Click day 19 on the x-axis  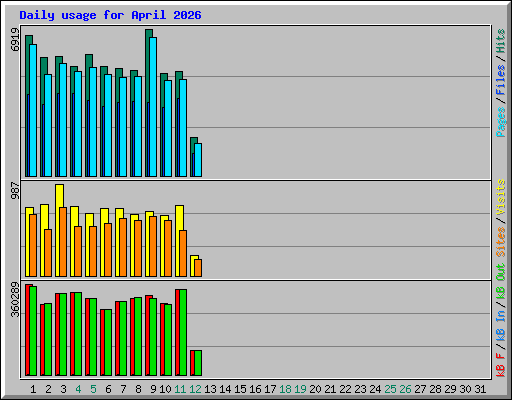[x=300, y=389]
